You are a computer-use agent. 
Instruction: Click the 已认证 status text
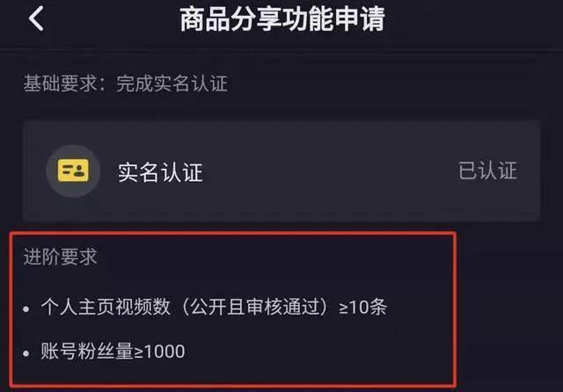pos(487,171)
